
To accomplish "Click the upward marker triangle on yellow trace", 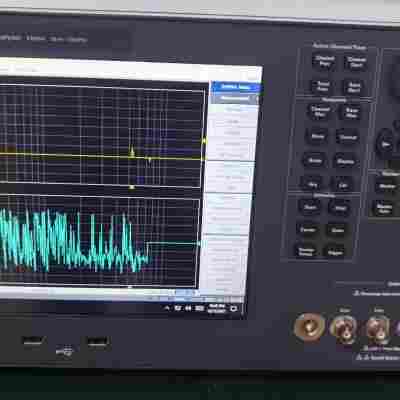I will click(x=132, y=153).
